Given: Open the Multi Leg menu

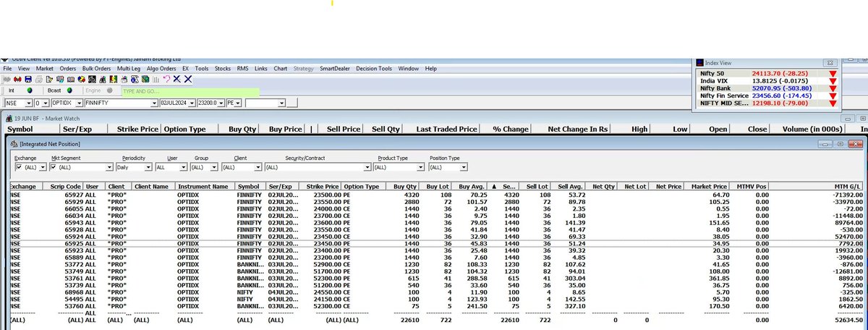Looking at the screenshot, I should pos(129,68).
